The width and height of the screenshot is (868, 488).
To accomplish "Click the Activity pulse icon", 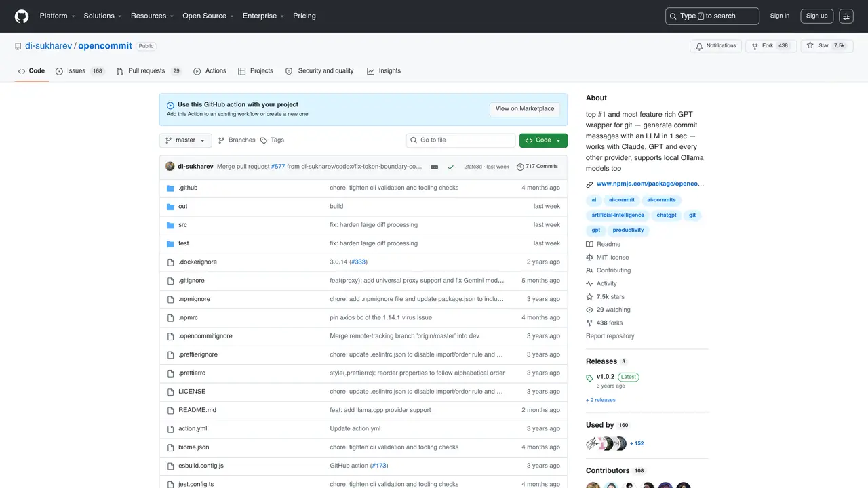I will (x=590, y=283).
